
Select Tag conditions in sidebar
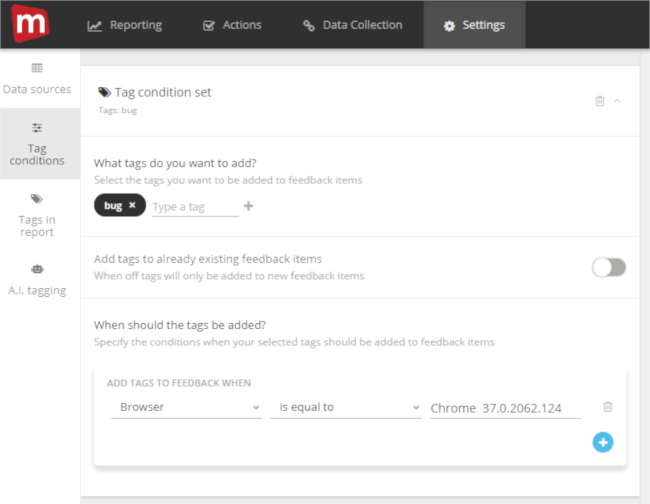[38, 144]
